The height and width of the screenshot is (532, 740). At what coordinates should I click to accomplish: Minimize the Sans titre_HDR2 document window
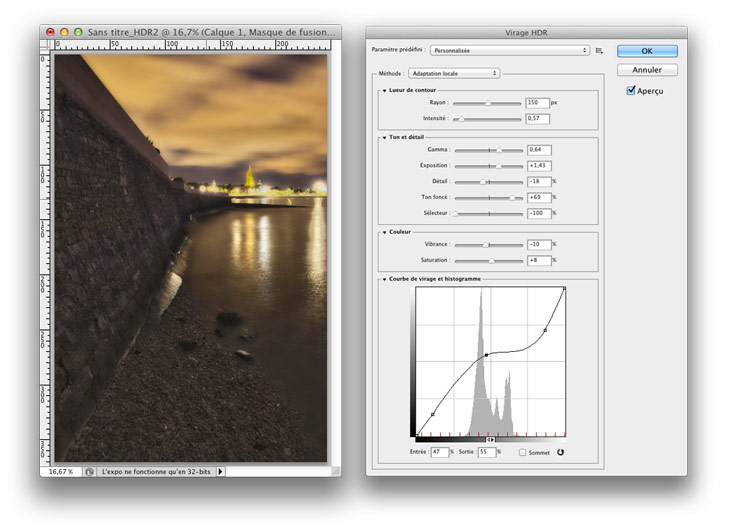pyautogui.click(x=64, y=32)
